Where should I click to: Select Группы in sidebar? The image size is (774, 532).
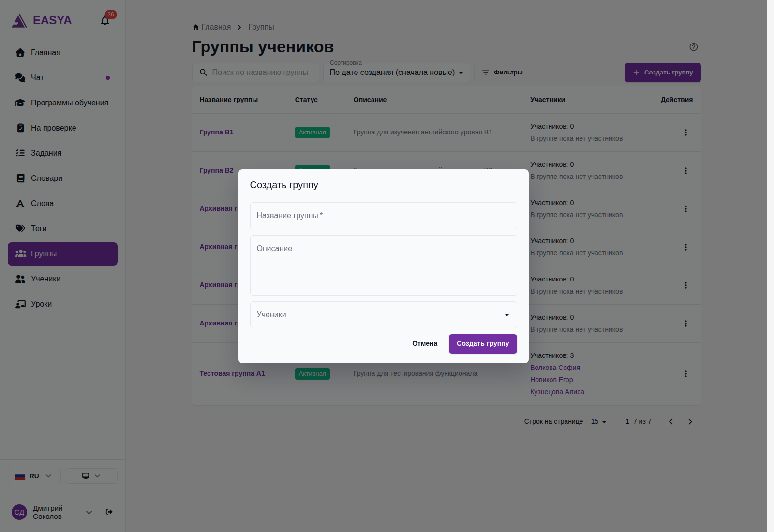[62, 254]
